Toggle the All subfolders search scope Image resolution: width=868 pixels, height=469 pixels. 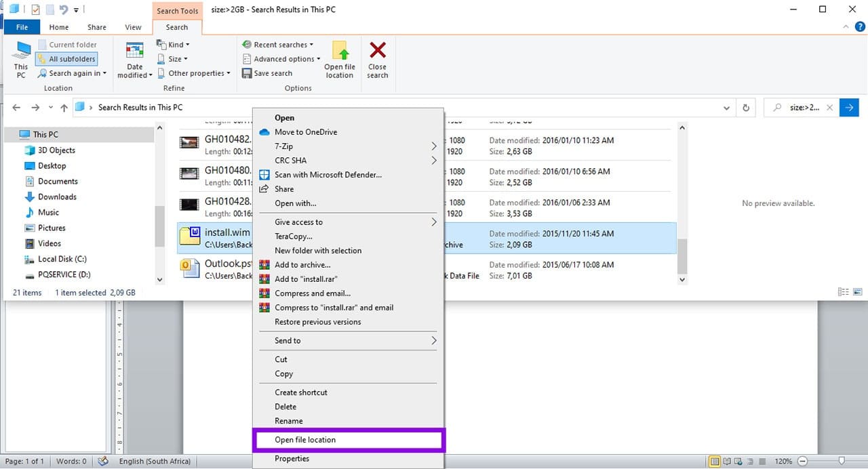pos(66,59)
